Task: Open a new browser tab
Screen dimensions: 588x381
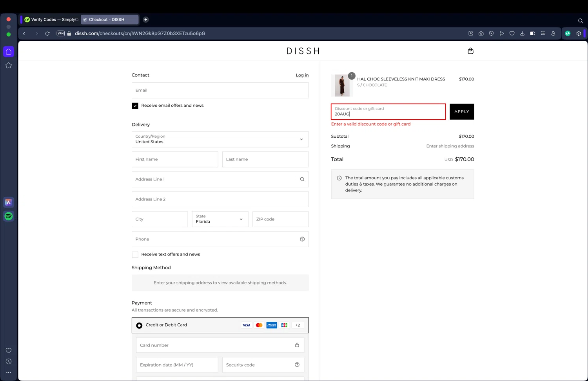Action: tap(146, 20)
